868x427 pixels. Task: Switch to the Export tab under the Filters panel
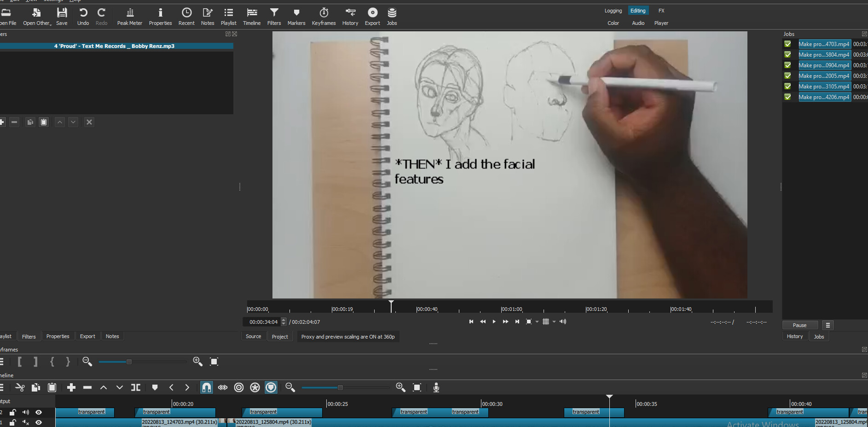[x=87, y=336]
